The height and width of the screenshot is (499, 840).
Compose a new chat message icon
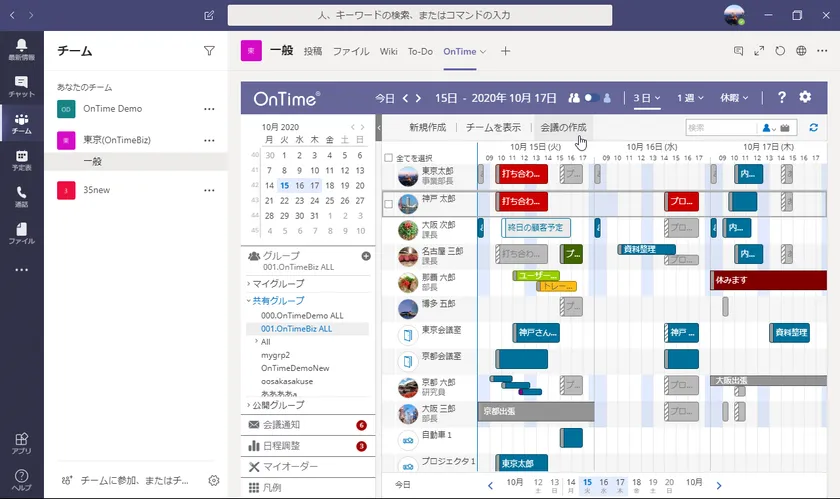click(x=209, y=15)
